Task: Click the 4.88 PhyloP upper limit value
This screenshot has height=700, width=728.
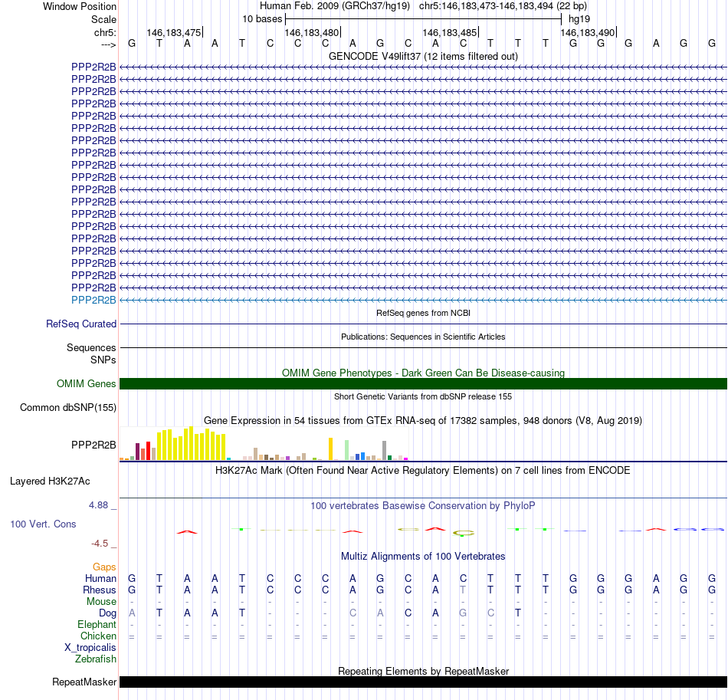Action: [x=98, y=505]
